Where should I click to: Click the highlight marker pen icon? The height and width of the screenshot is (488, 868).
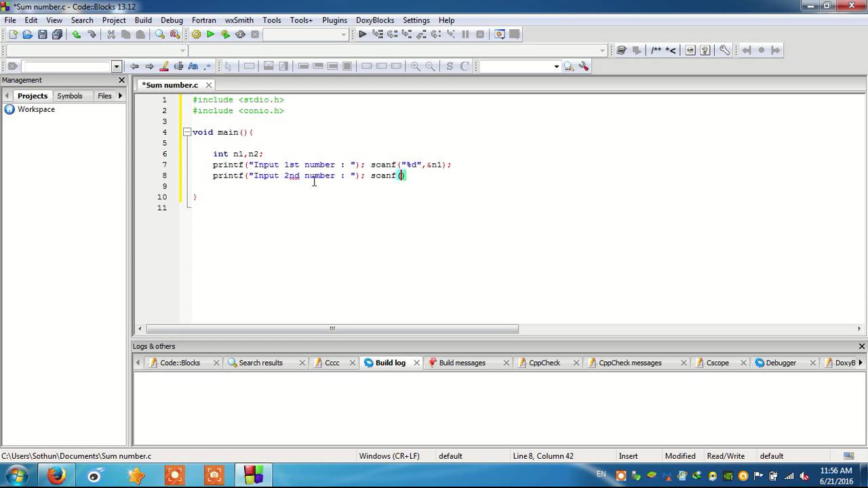[164, 66]
